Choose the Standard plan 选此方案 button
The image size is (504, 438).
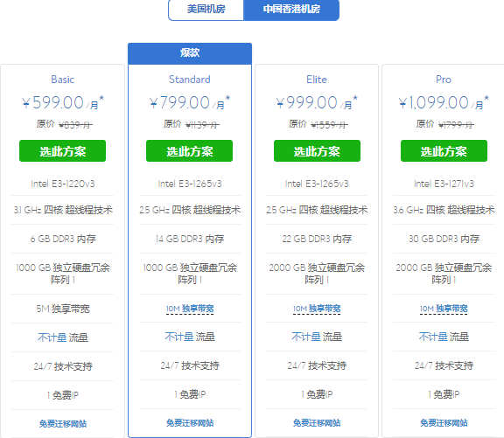[x=189, y=151]
